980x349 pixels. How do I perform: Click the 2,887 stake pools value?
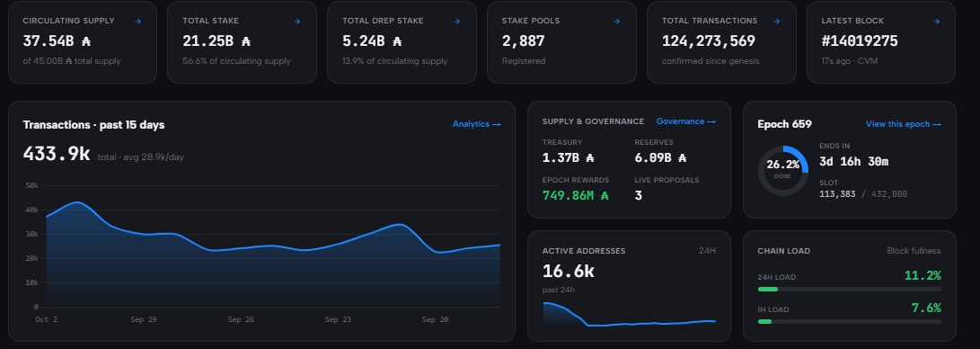click(x=523, y=41)
